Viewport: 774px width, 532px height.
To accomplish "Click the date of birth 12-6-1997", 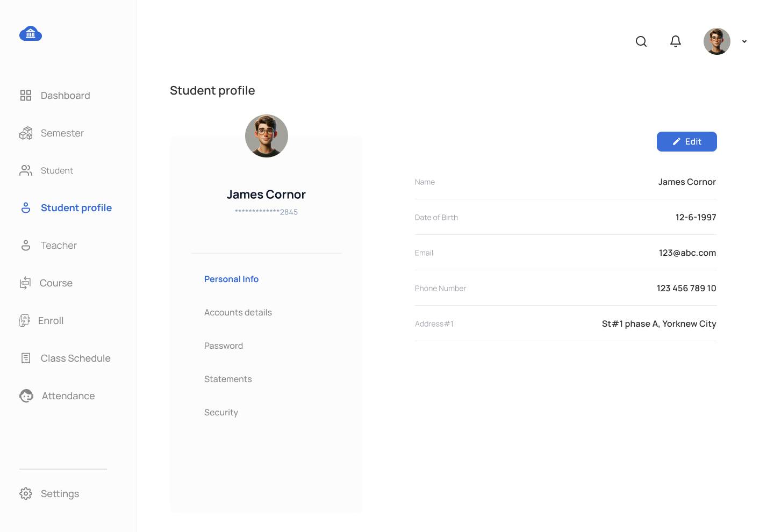I will pyautogui.click(x=696, y=218).
